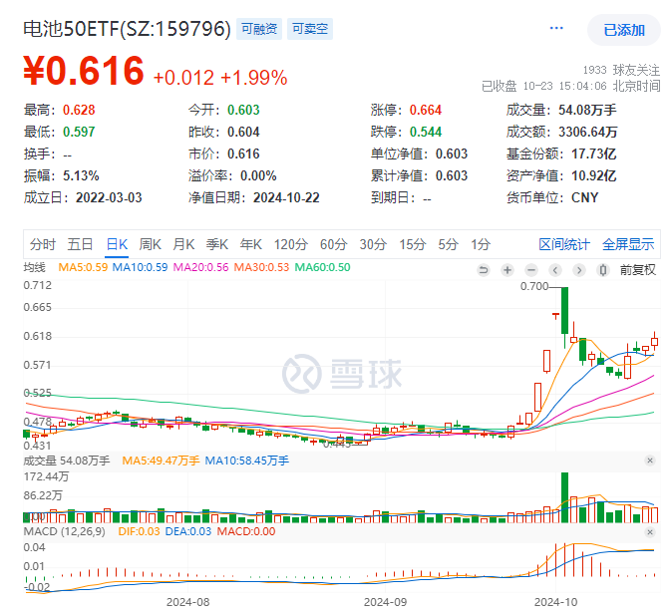The image size is (672, 616).
Task: Click the 2024-08 date axis label
Action: coord(187,602)
